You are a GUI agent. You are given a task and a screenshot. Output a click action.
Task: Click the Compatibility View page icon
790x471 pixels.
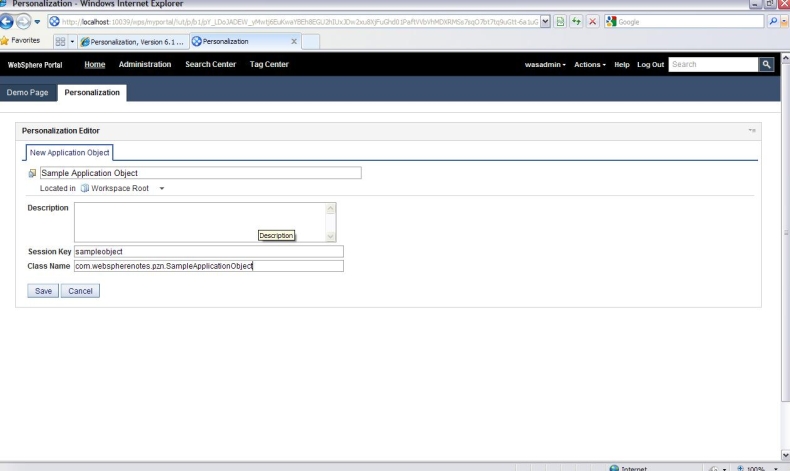coord(561,22)
